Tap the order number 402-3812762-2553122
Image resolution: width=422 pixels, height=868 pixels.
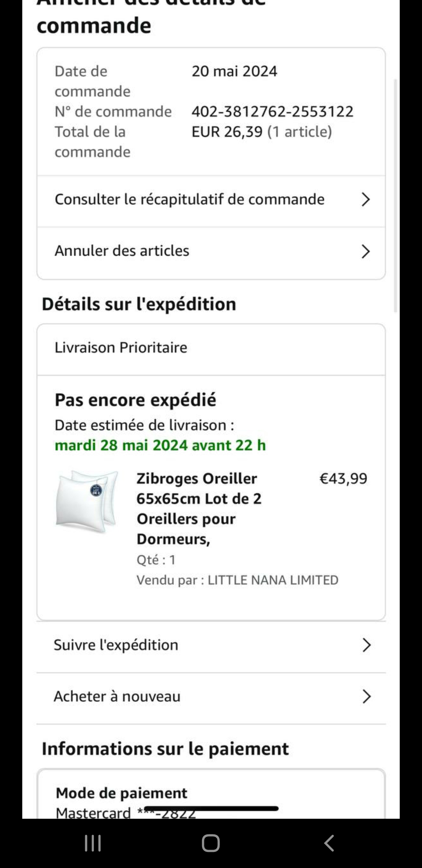pyautogui.click(x=272, y=112)
